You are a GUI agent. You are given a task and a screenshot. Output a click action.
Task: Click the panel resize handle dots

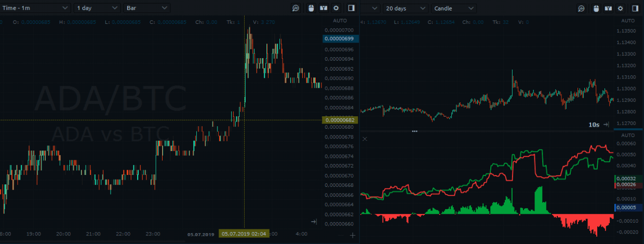414,131
